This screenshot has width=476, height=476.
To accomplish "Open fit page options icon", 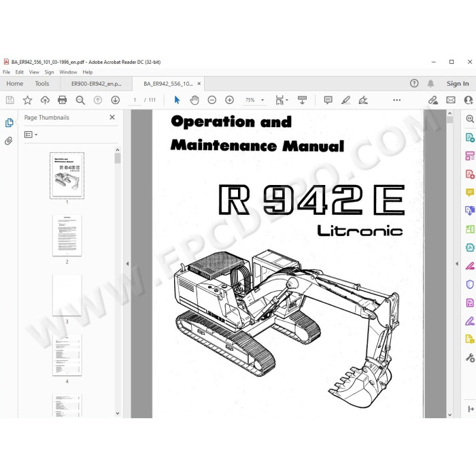I will (x=282, y=100).
